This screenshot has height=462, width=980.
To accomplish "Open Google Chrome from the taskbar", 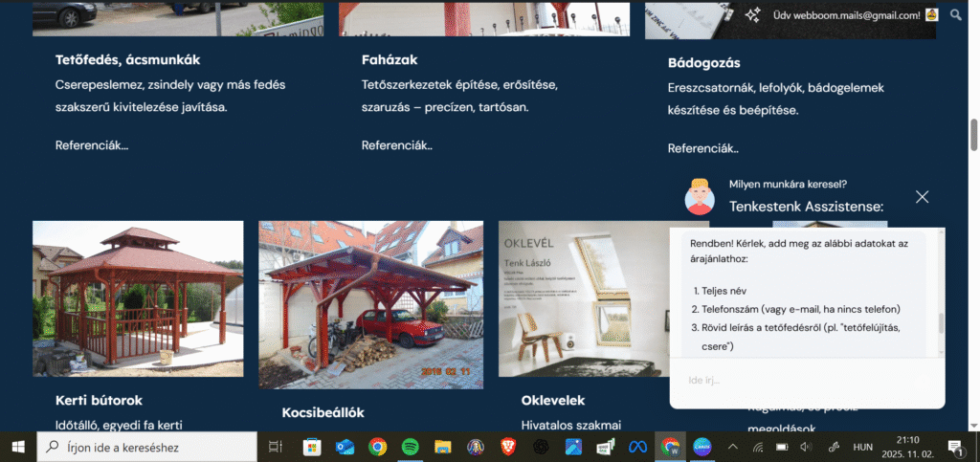I will 377,447.
